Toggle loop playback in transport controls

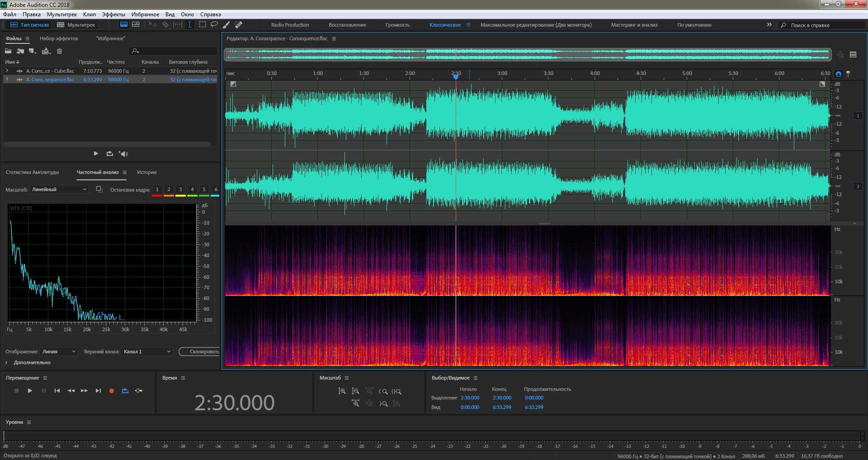pyautogui.click(x=125, y=391)
